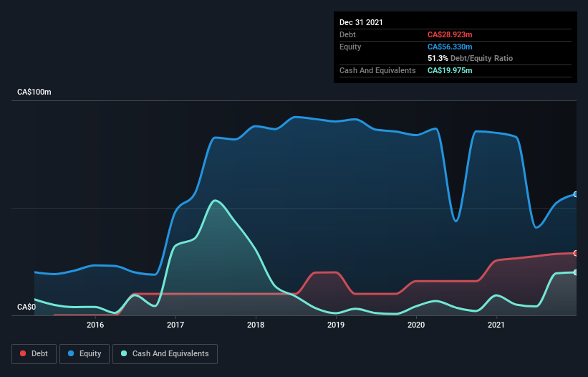This screenshot has width=588, height=377.
Task: Toggle the Cash And Equivalents legend button
Action: (x=165, y=354)
